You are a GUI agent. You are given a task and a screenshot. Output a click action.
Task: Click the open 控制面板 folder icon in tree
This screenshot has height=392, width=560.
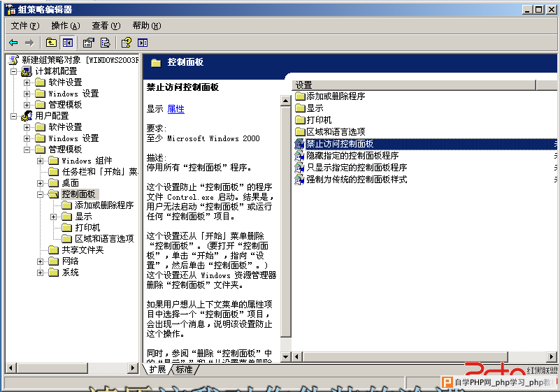coord(54,194)
